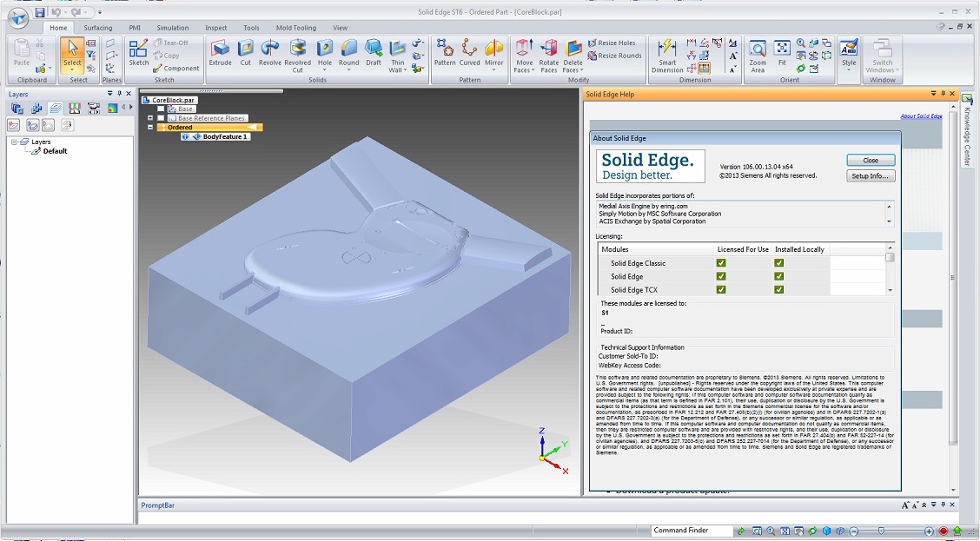Activate the Revolve tool
Image resolution: width=980 pixels, height=541 pixels.
click(x=270, y=53)
